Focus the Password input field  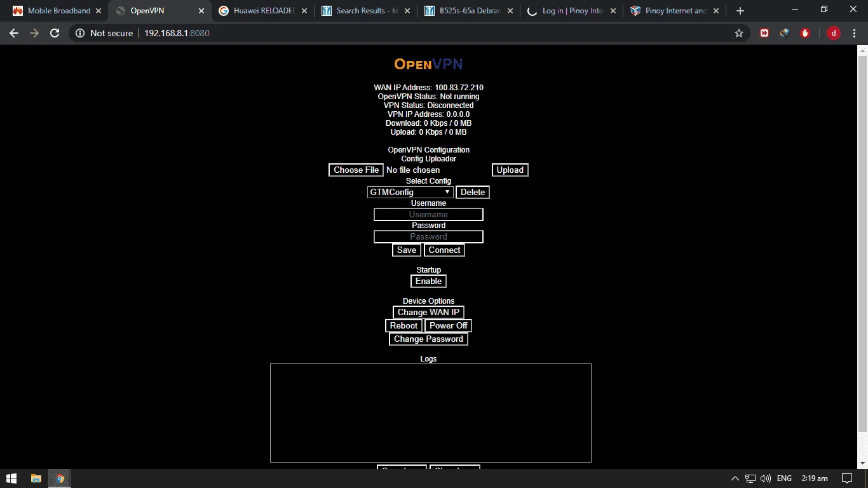tap(428, 236)
